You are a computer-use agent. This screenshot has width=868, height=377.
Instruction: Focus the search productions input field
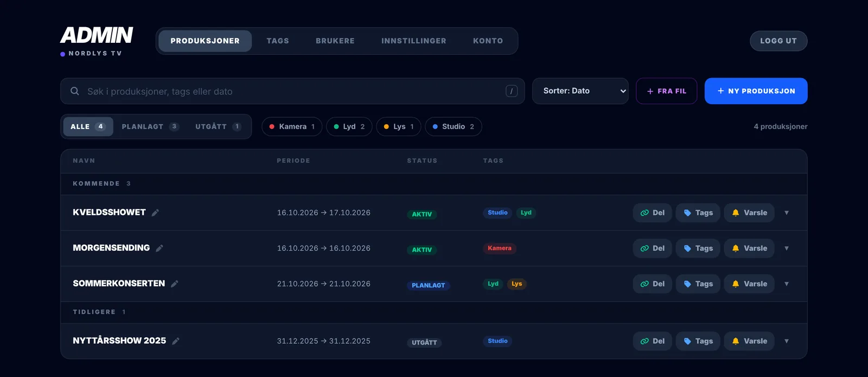tap(292, 91)
